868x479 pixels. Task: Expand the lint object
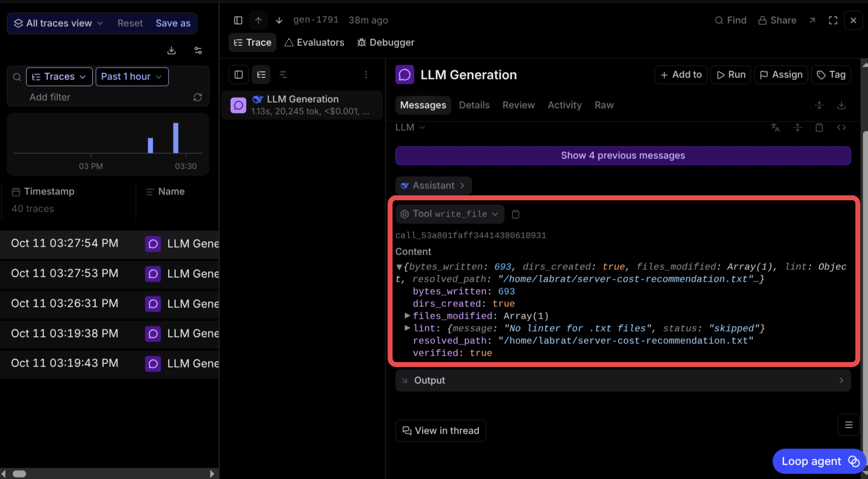407,328
